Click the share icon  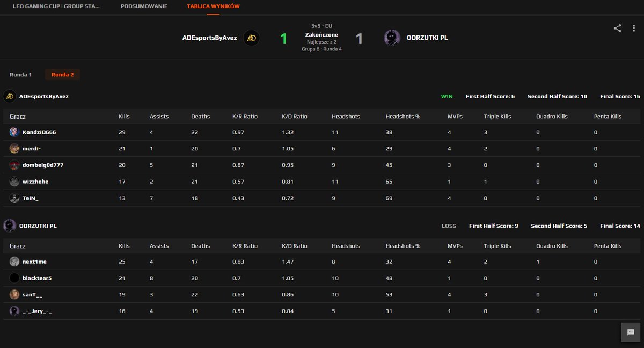[616, 29]
